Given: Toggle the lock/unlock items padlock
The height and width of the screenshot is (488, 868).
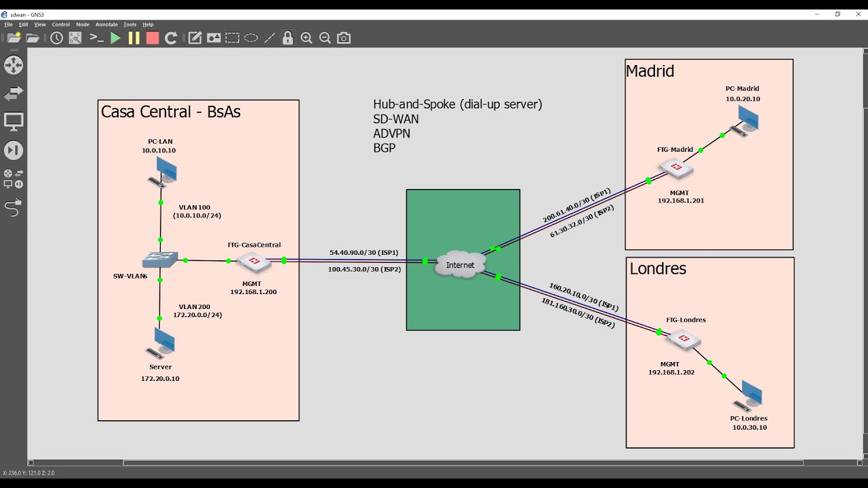Looking at the screenshot, I should click(x=288, y=38).
